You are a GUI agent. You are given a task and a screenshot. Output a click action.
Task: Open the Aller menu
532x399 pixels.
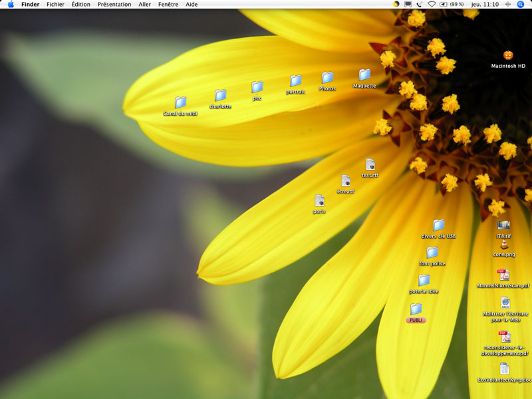pyautogui.click(x=144, y=5)
